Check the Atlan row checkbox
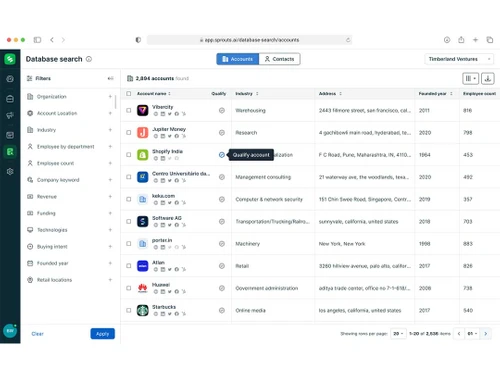The width and height of the screenshot is (500, 375). [129, 266]
